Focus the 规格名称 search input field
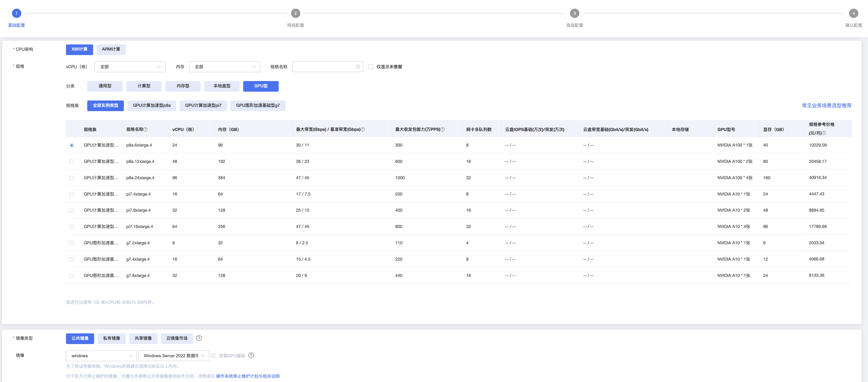 pos(327,67)
